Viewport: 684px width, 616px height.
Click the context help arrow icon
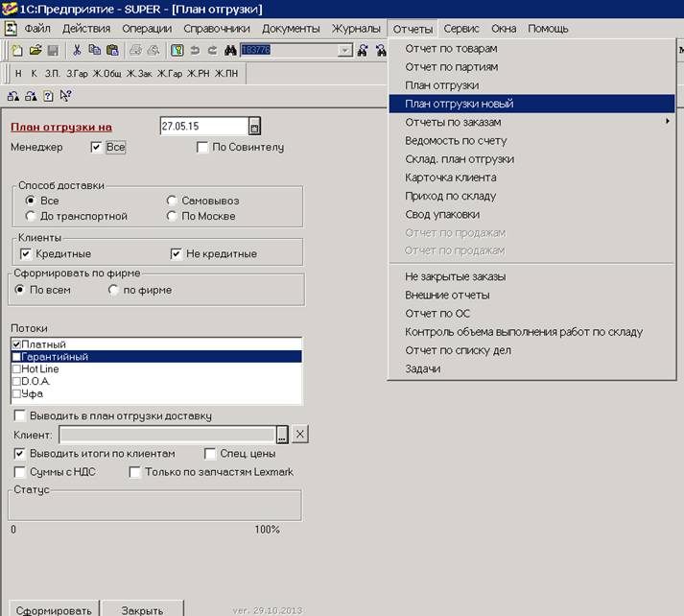click(x=65, y=96)
